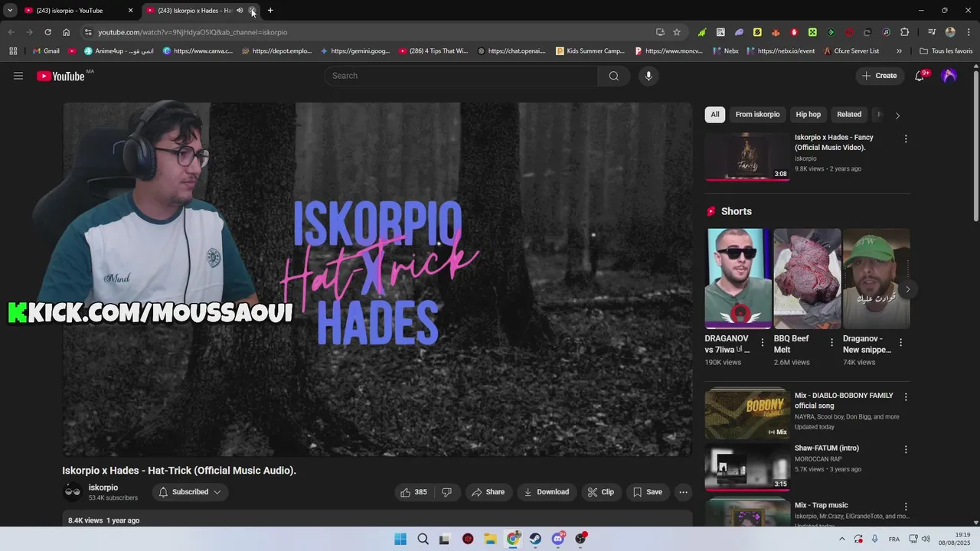Like the video with thumbs up
This screenshot has height=551, width=980.
pos(413,492)
